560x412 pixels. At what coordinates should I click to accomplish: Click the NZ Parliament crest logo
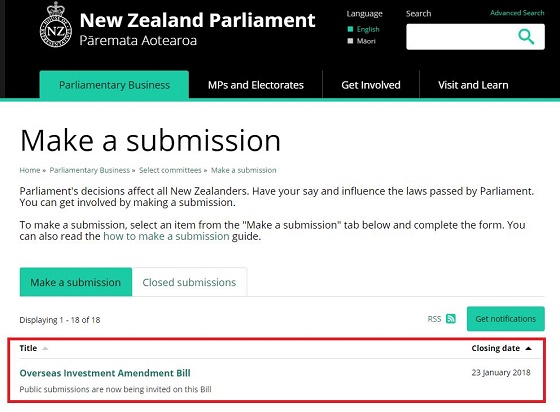[x=56, y=25]
